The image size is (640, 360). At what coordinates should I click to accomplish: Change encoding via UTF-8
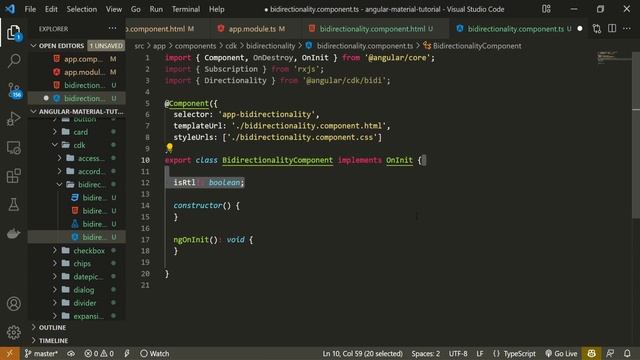tap(458, 353)
